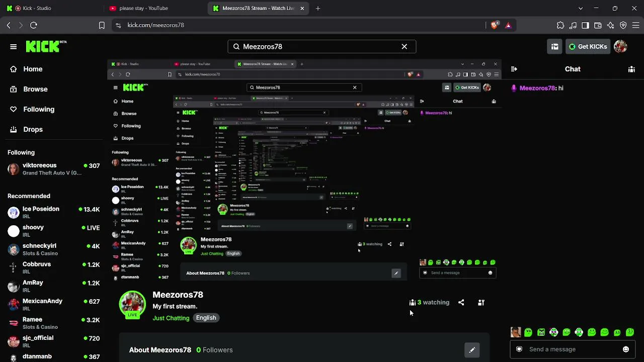644x362 pixels.
Task: Click the chat identity badge icon in message box
Action: click(x=519, y=349)
